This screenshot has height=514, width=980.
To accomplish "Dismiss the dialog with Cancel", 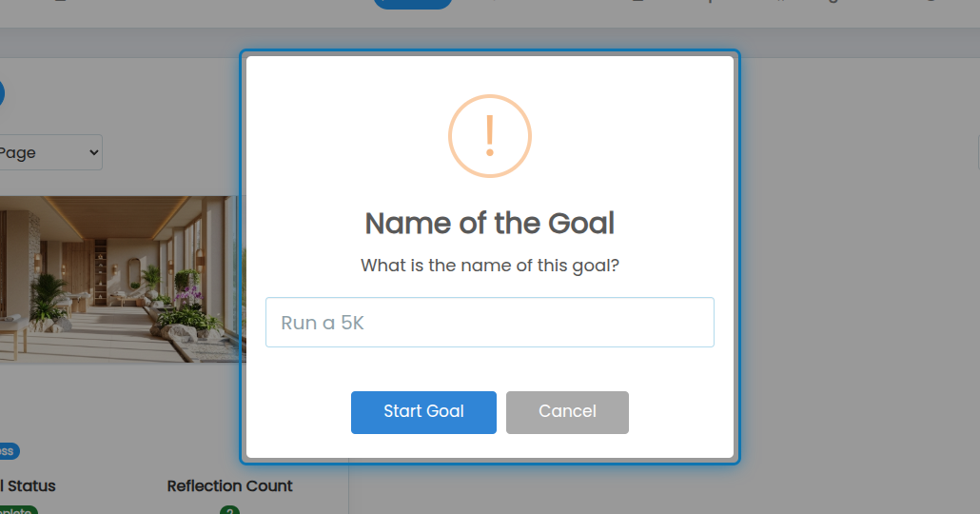I will tap(567, 413).
